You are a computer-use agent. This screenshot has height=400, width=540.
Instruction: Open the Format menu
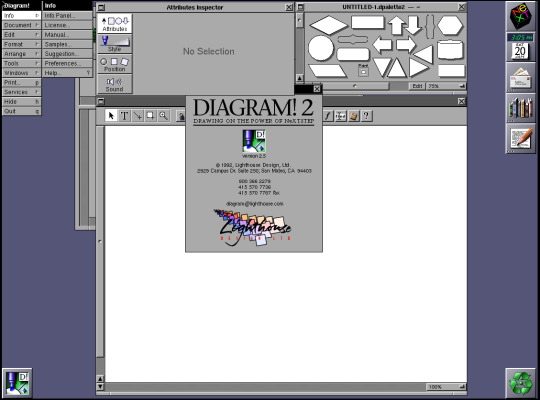pos(21,44)
